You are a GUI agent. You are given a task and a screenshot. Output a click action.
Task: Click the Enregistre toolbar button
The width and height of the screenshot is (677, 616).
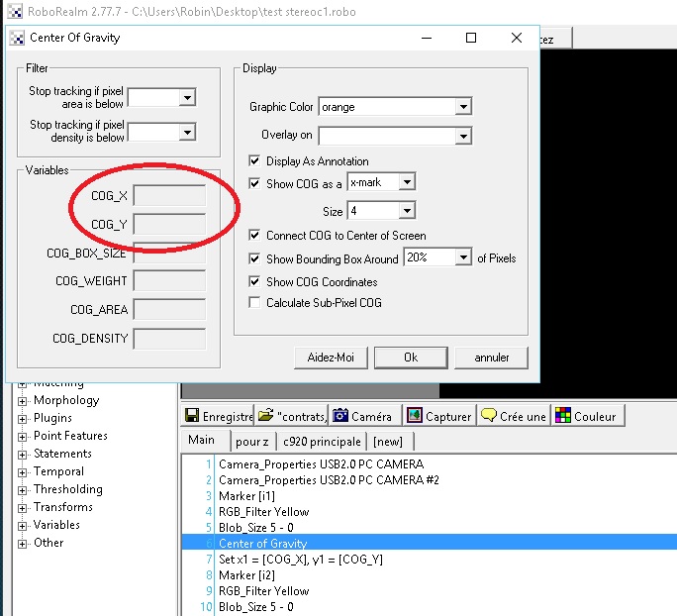pos(218,416)
